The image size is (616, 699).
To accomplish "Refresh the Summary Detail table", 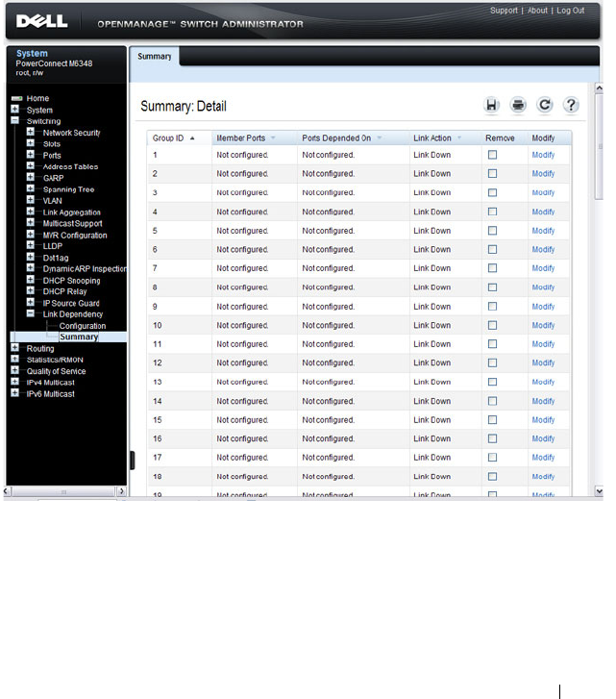I will (544, 105).
